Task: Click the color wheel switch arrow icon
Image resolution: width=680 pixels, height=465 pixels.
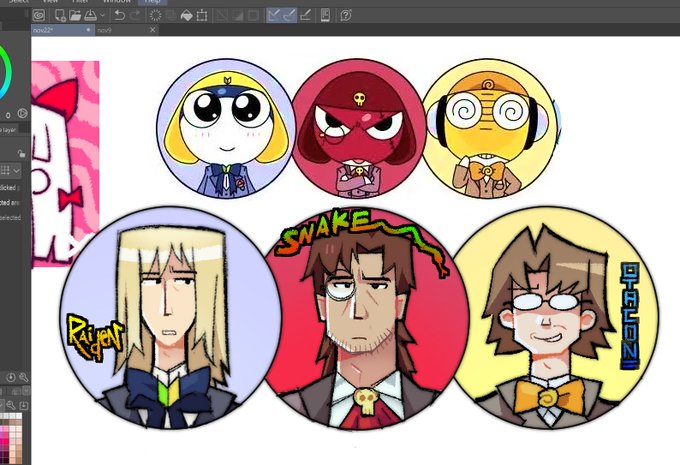Action: coord(22,114)
